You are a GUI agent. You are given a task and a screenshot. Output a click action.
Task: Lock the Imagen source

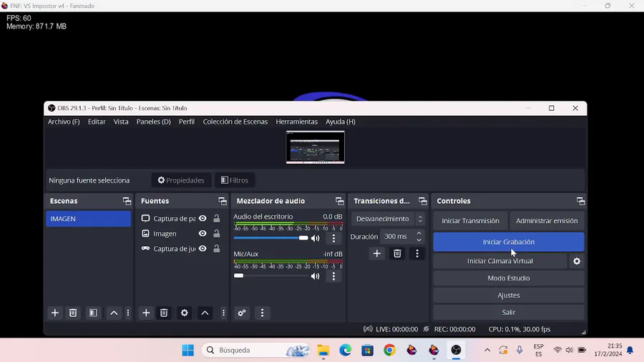pos(216,233)
